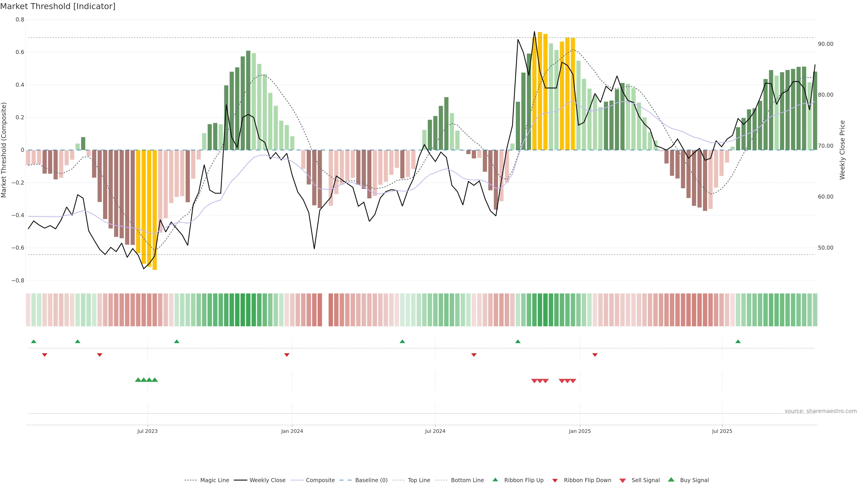This screenshot has width=868, height=488.
Task: Click the Sell Signal legend triangle icon
Action: (x=622, y=480)
